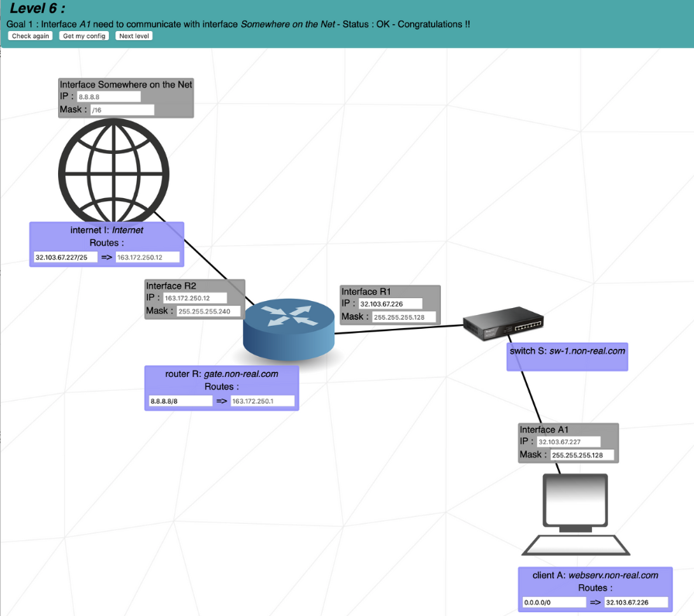Edit Interface R1 Mask field
This screenshot has width=694, height=616.
[x=404, y=317]
